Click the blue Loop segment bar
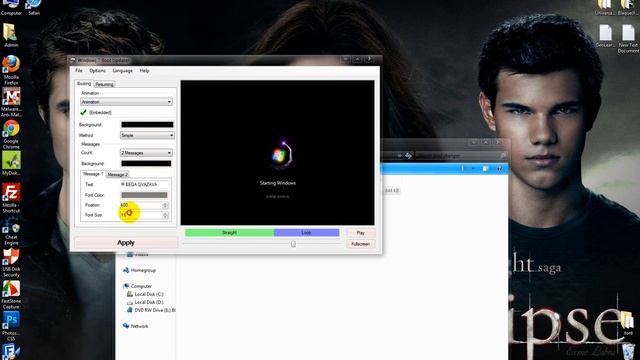 point(307,233)
